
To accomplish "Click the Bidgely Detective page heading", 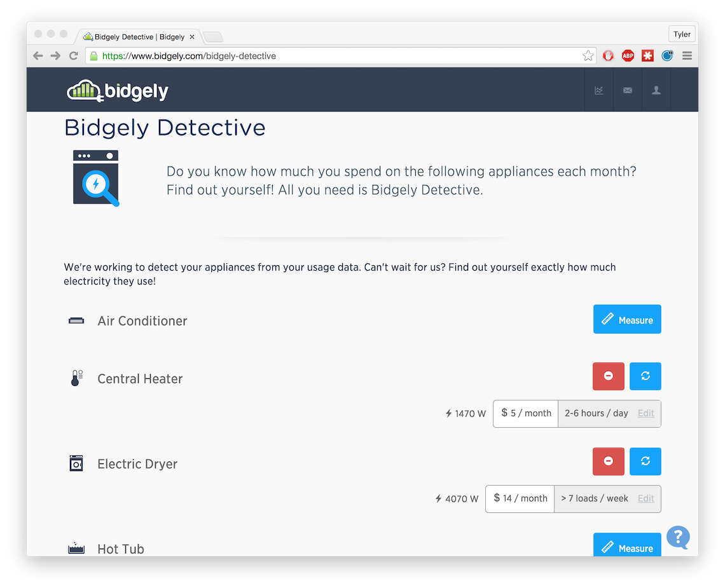I will click(165, 128).
